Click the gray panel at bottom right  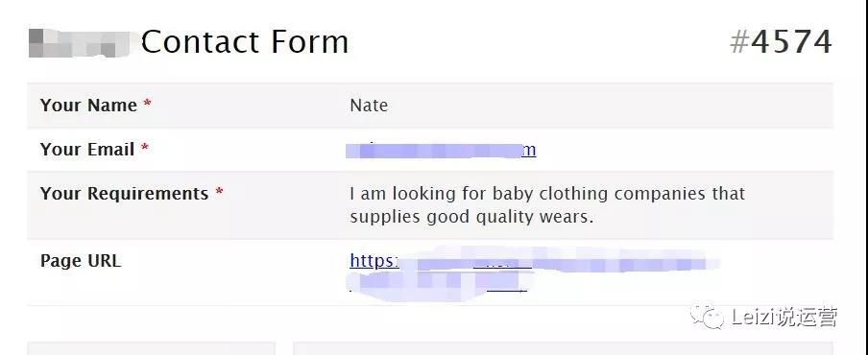pos(563,348)
